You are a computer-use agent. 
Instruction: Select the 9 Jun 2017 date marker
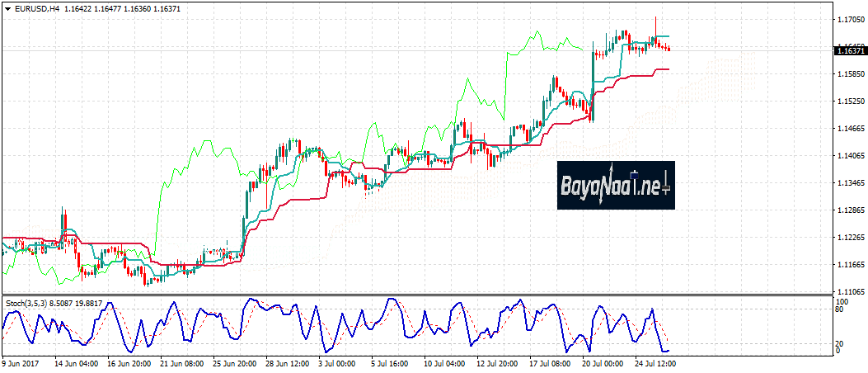coord(23,362)
